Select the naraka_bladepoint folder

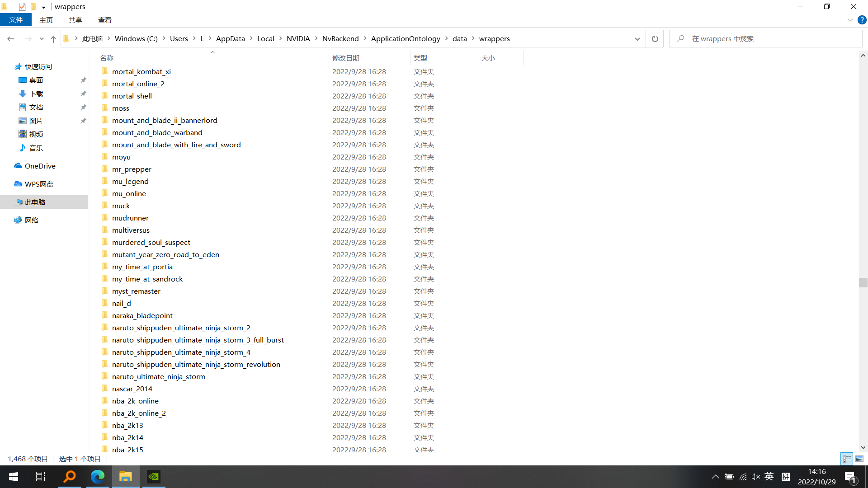(x=142, y=315)
